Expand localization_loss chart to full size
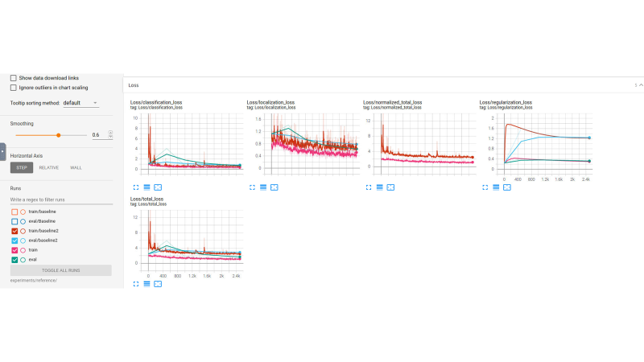 click(252, 187)
